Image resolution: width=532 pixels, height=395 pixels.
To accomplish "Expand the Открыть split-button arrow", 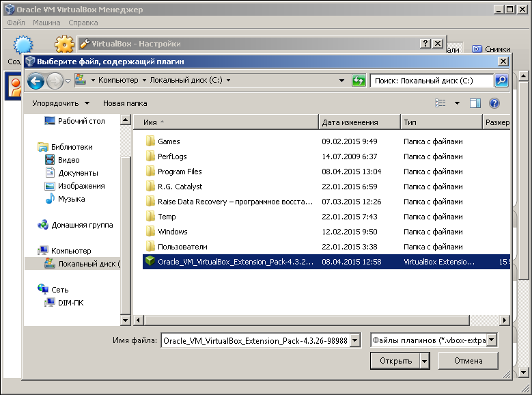I will coord(425,361).
